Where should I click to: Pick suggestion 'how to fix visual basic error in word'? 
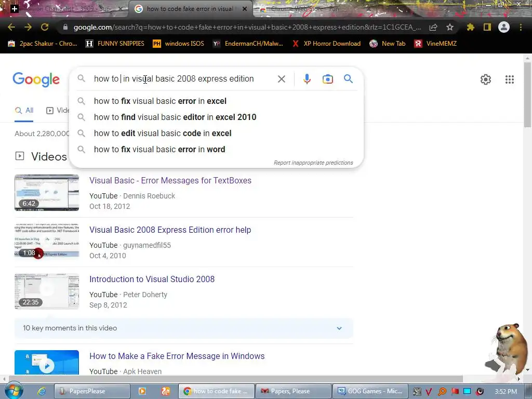click(217, 149)
